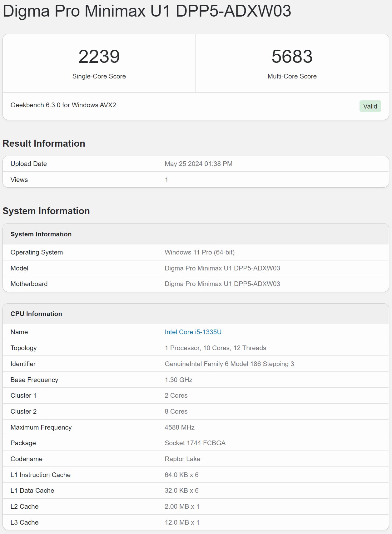Screen dimensions: 392x534
Task: Click the CPU Information table header
Action: (36, 314)
